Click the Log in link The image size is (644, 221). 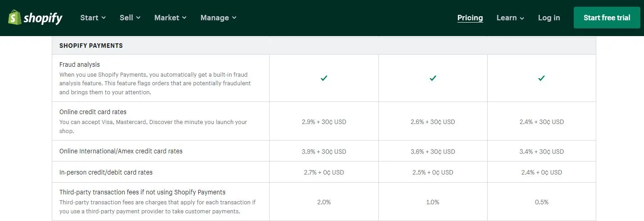(549, 18)
